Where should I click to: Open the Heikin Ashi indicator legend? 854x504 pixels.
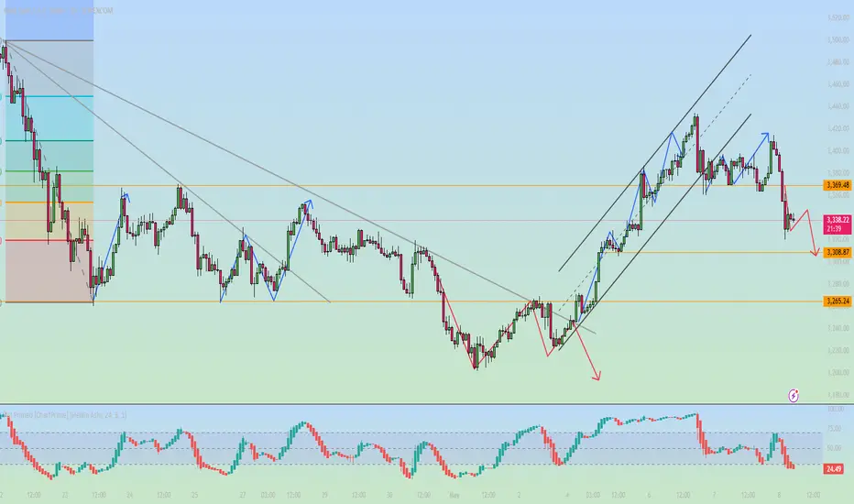coord(65,415)
